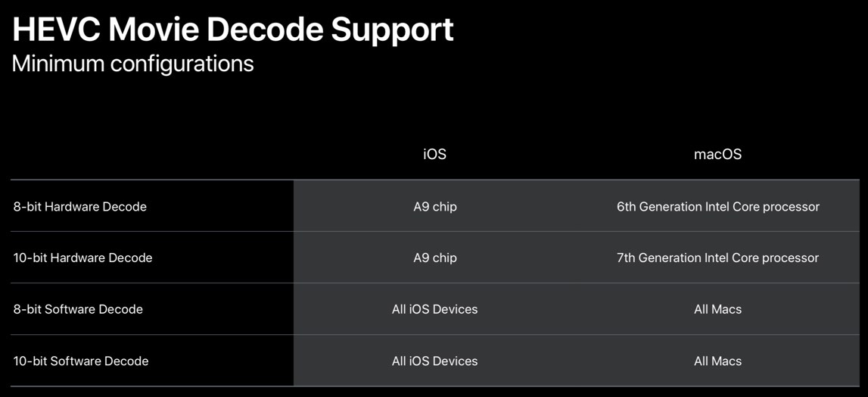Click A9 chip in 8-bit Hardware Decode row

(435, 208)
